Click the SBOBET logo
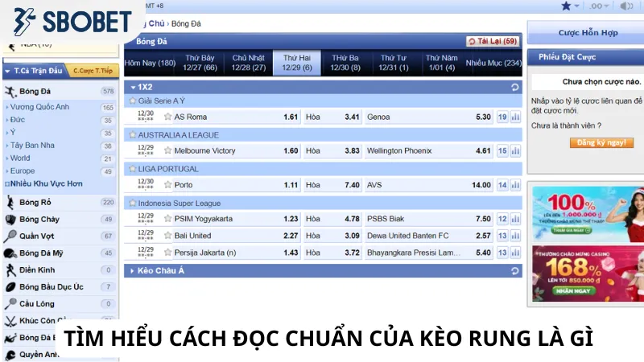The height and width of the screenshot is (362, 644). click(72, 22)
